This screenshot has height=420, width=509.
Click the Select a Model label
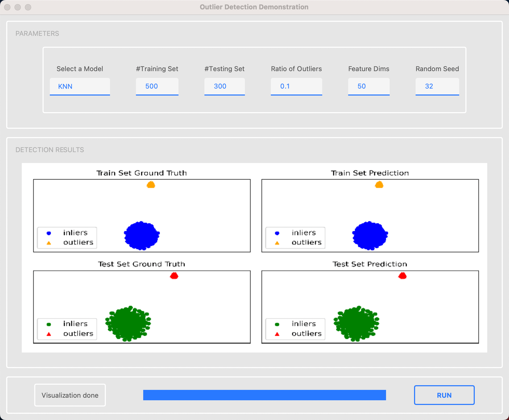coord(80,69)
